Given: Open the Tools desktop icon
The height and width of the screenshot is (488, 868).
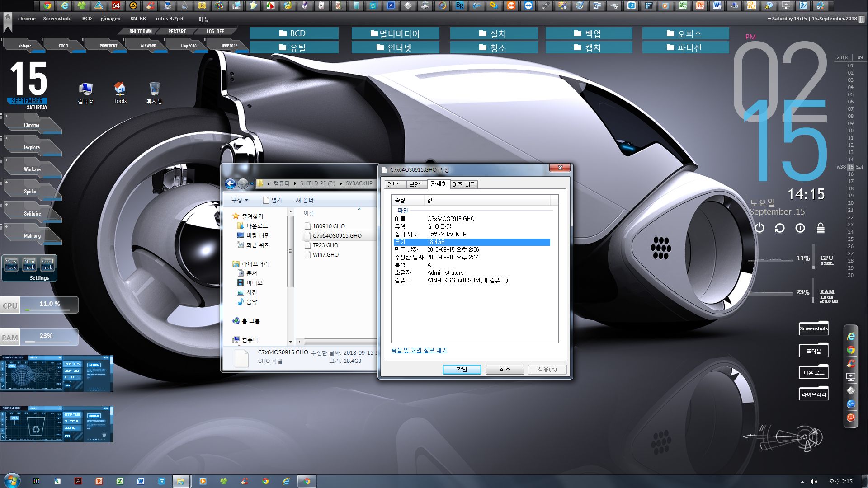Looking at the screenshot, I should 120,93.
